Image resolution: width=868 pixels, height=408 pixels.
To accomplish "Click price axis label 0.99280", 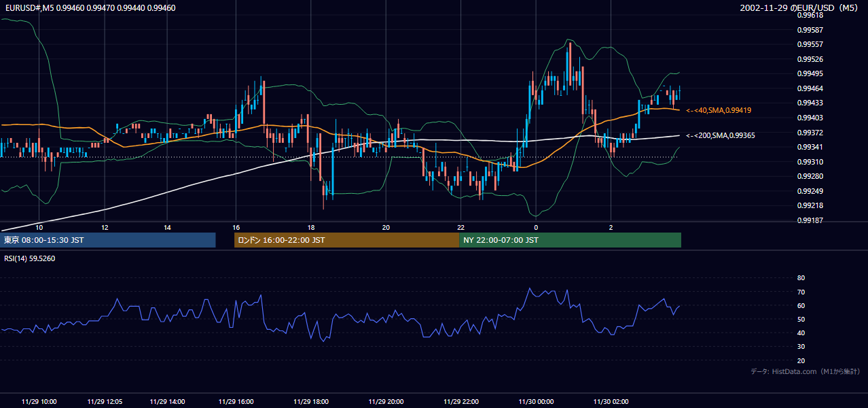I will point(810,176).
